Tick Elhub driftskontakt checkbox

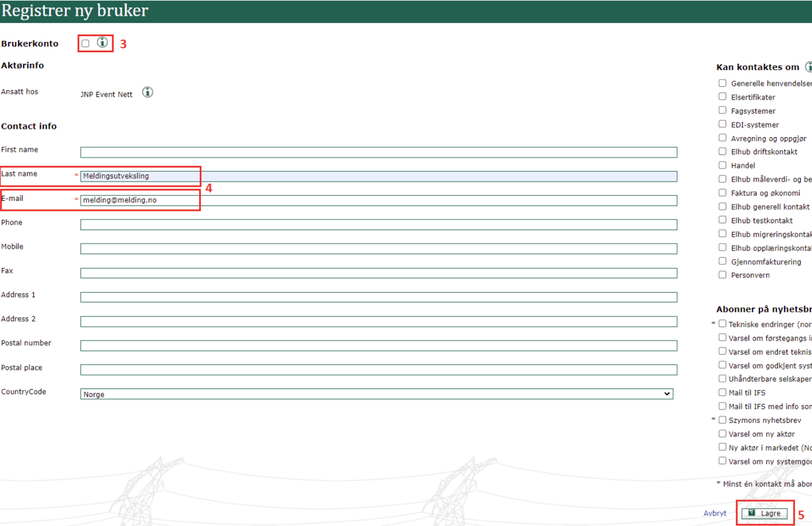[x=722, y=151]
